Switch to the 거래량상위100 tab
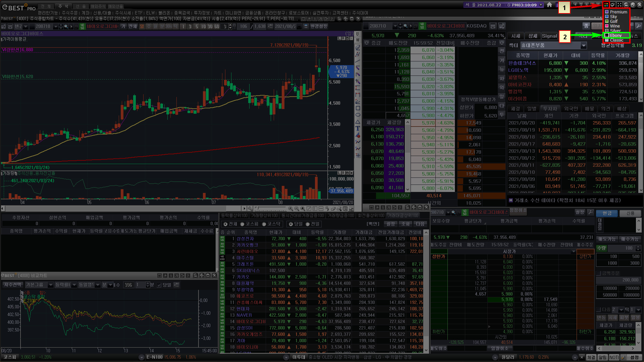 click(x=264, y=215)
